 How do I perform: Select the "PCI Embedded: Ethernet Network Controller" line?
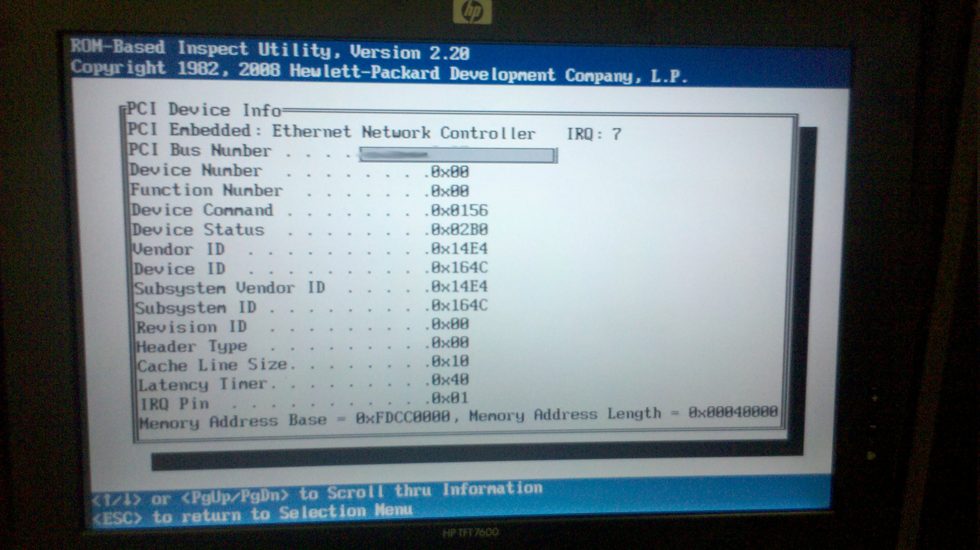(x=331, y=131)
